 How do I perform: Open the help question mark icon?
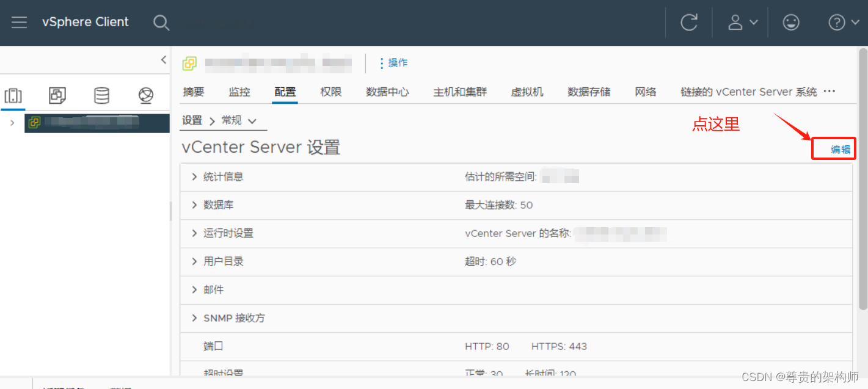point(836,22)
